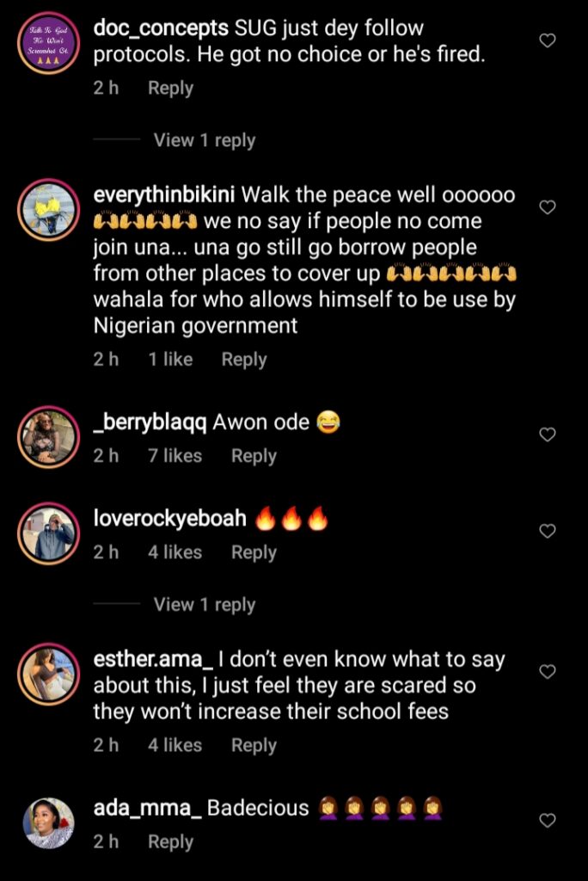The height and width of the screenshot is (881, 588).
Task: Heart loverockyeboah's fire emoji comment
Action: [547, 532]
